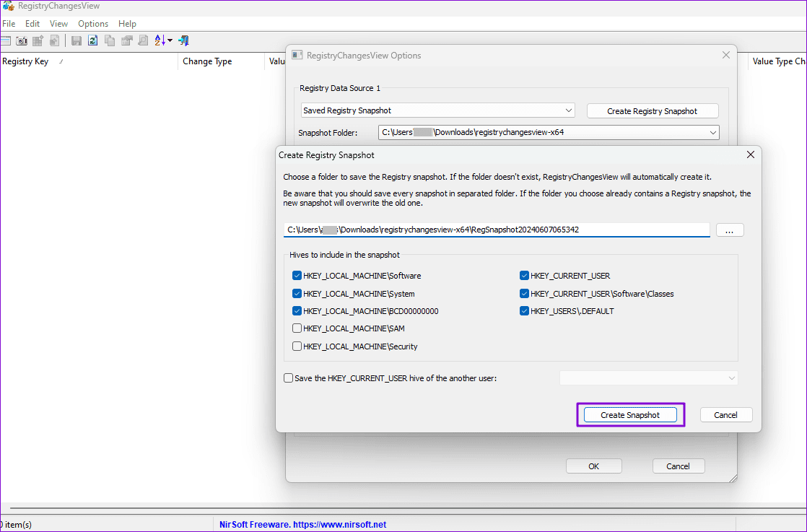Viewport: 807px width, 532px height.
Task: Click the exit door toolbar icon
Action: tap(184, 40)
